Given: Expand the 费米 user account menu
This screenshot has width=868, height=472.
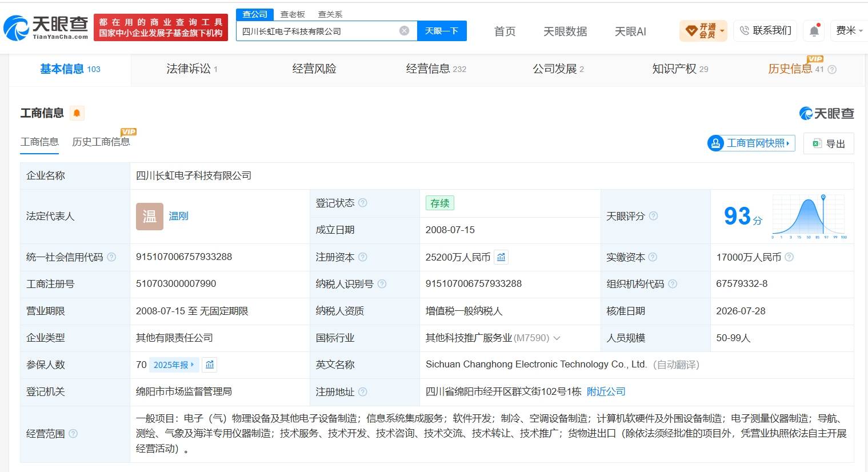Looking at the screenshot, I should point(849,31).
